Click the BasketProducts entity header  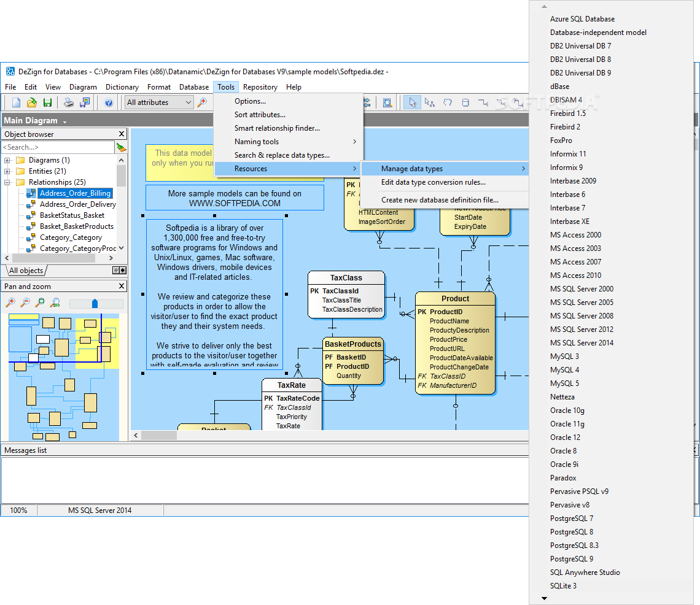click(x=352, y=344)
